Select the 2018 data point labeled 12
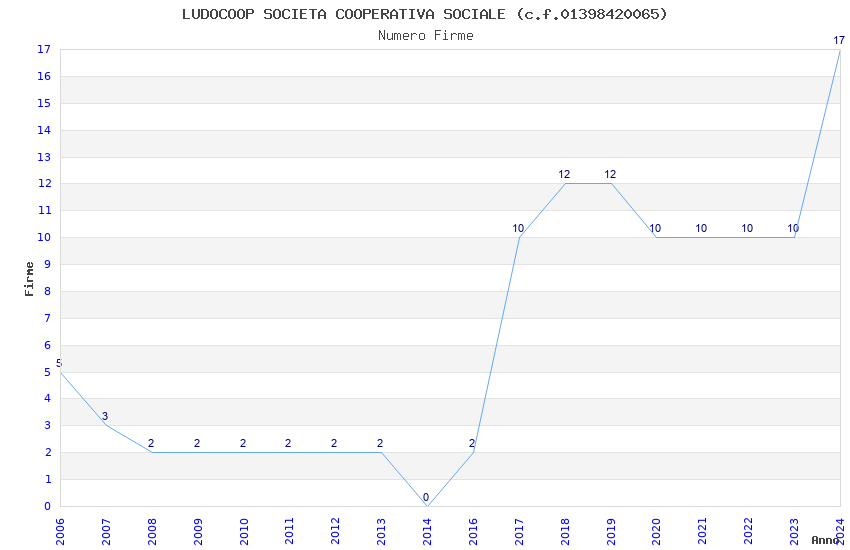This screenshot has width=850, height=550. point(565,184)
